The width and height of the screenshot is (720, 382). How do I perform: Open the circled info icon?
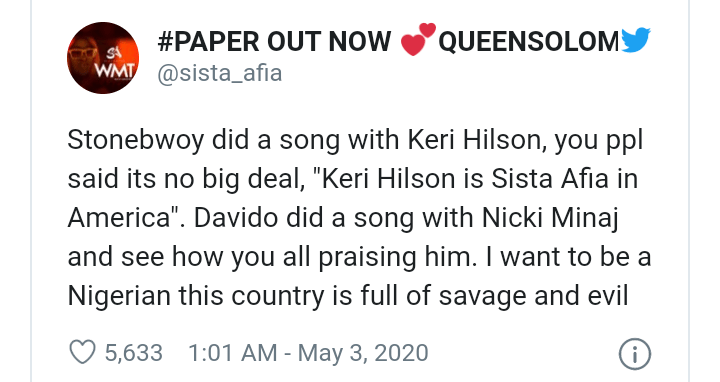coord(635,354)
